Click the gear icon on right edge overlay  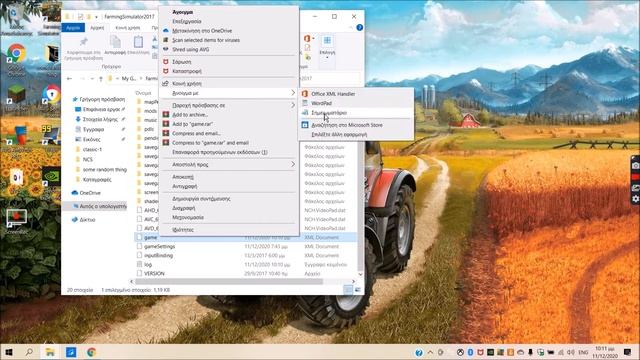[636, 199]
